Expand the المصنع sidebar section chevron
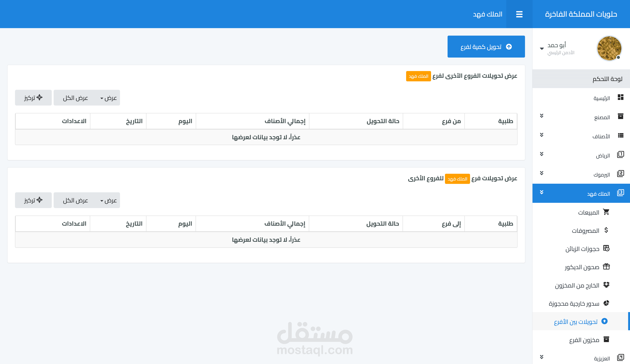Screen dimensions: 630x364 pyautogui.click(x=541, y=116)
